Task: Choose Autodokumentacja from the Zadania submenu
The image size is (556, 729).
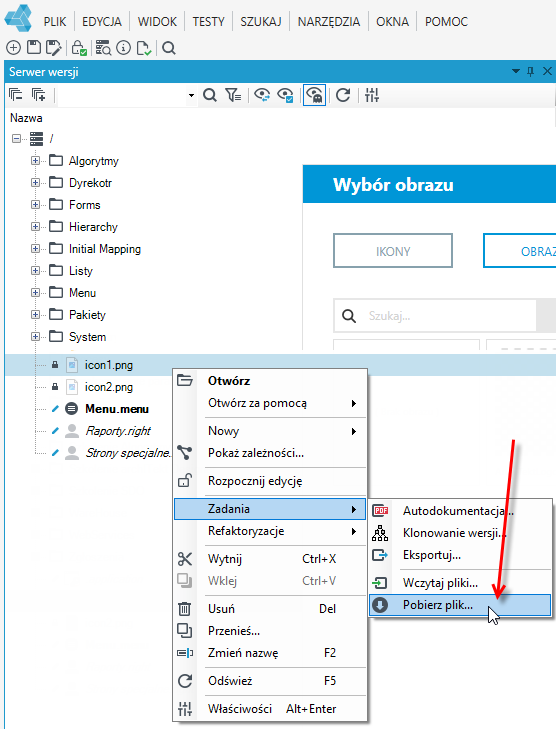Action: pyautogui.click(x=460, y=511)
